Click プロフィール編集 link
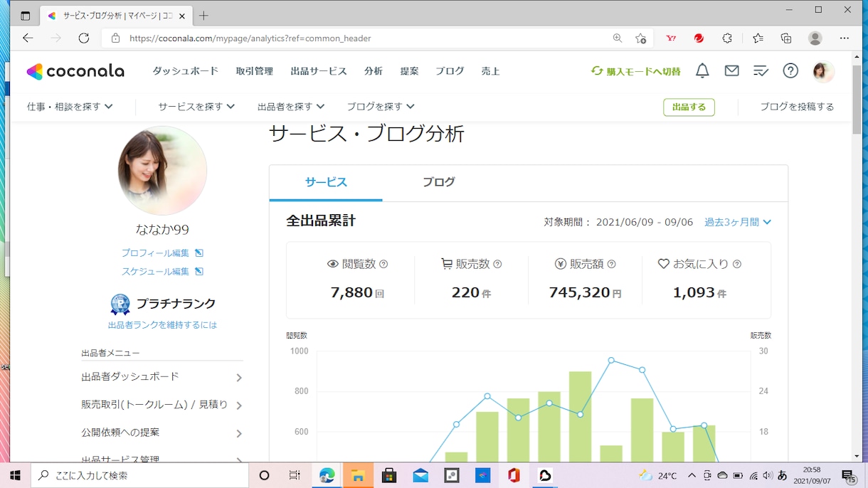Viewport: 868px width, 488px height. coord(162,253)
